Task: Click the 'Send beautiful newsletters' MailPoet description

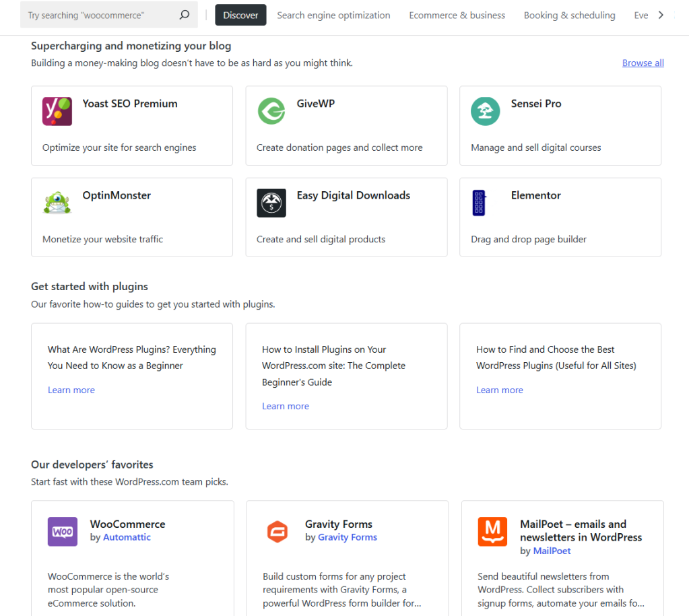Action: point(560,590)
